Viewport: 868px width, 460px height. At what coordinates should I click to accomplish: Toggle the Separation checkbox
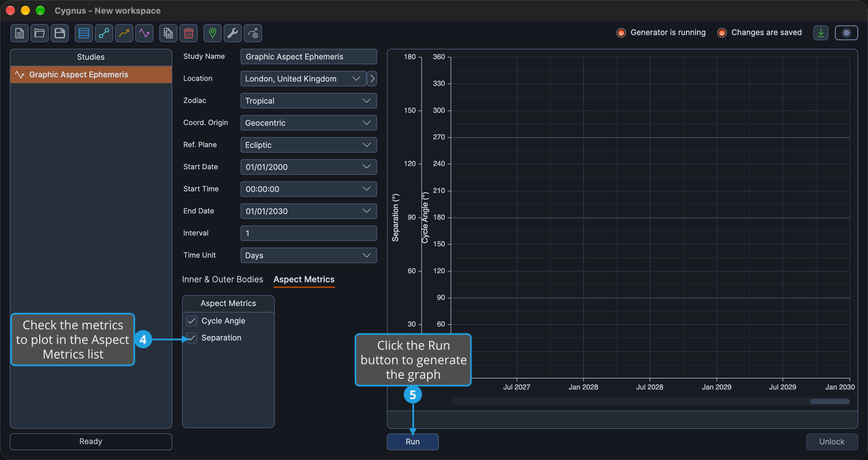point(192,338)
